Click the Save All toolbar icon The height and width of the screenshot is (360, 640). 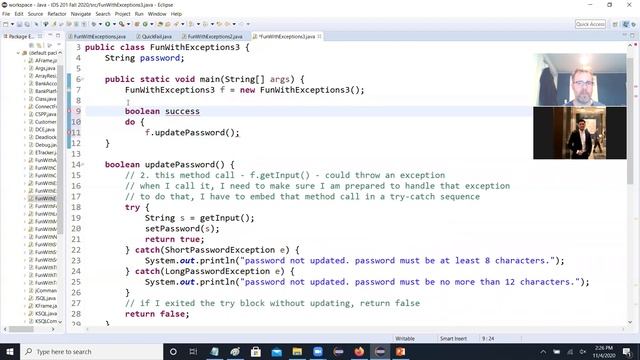coord(27,24)
